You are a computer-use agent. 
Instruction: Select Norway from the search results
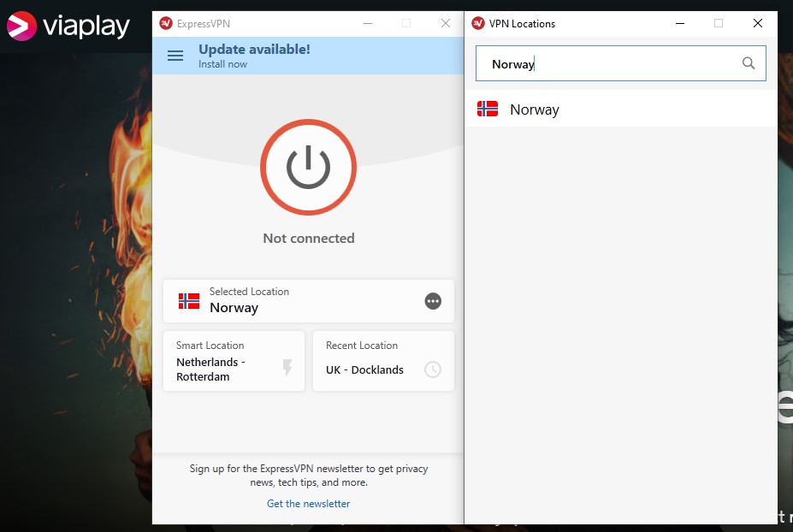(x=620, y=109)
